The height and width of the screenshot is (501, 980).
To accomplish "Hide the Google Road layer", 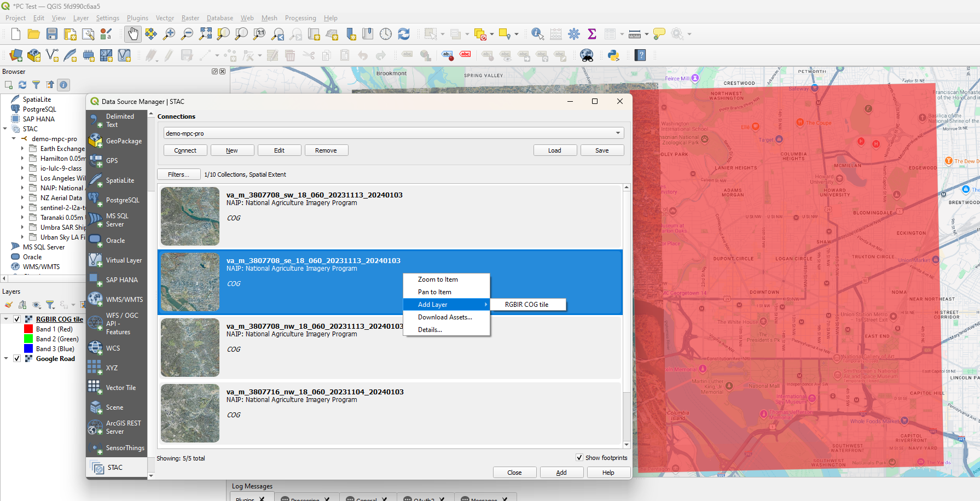I will [x=17, y=358].
